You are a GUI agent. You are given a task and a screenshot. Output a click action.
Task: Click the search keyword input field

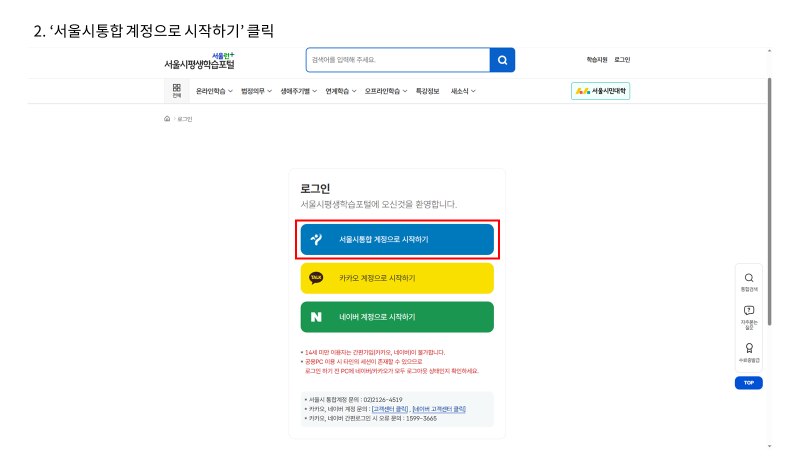(398, 60)
